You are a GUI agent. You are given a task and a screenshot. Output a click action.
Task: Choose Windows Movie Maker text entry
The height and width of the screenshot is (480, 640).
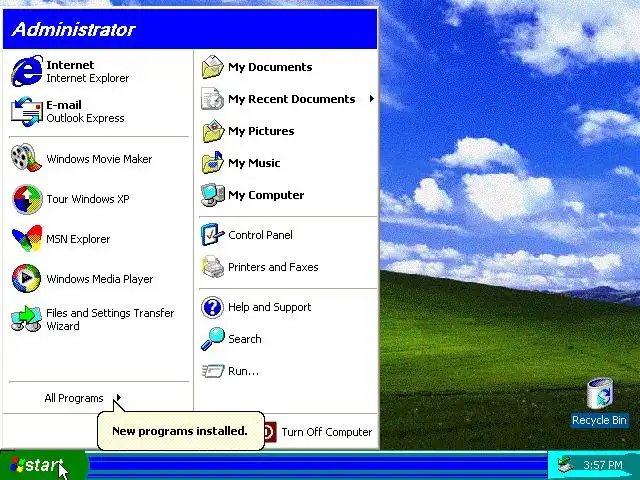pyautogui.click(x=99, y=159)
